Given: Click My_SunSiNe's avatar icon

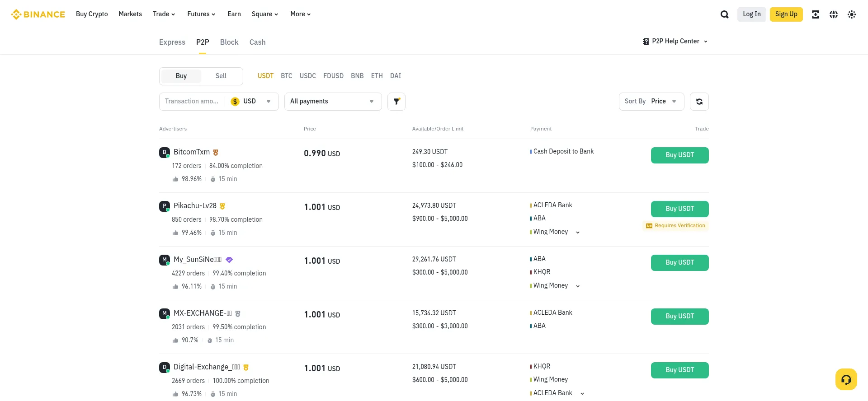Looking at the screenshot, I should (x=165, y=260).
